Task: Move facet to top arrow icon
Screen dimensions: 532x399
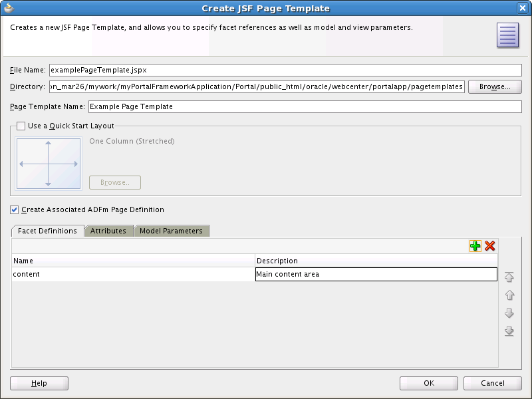Action: (x=509, y=277)
